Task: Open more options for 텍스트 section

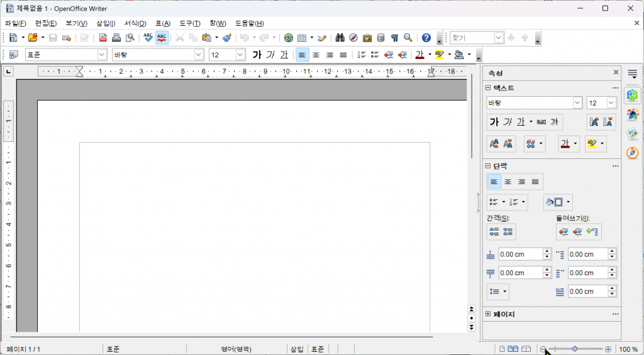Action: pos(615,88)
